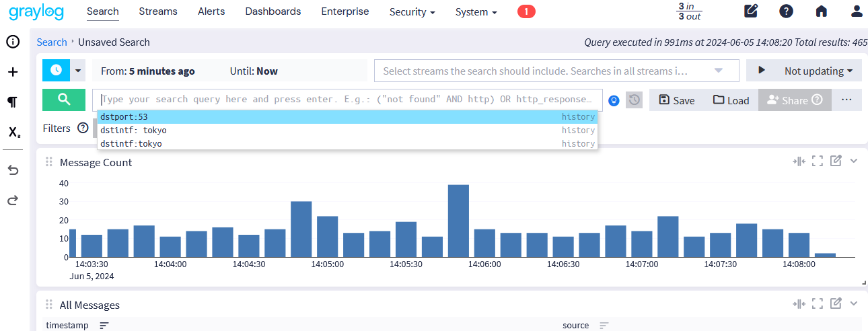Click the 'Unsaved Search' breadcrumb text

(x=114, y=42)
